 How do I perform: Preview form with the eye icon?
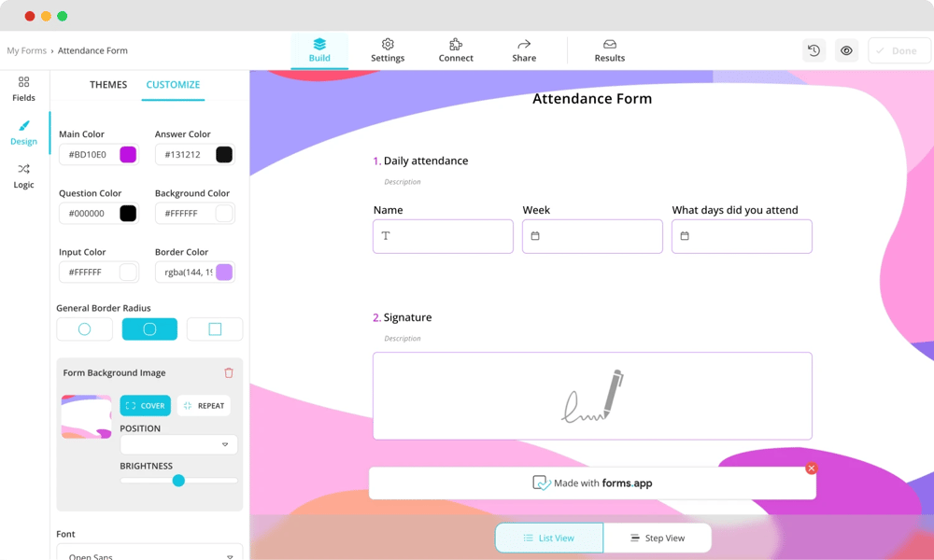coord(846,50)
